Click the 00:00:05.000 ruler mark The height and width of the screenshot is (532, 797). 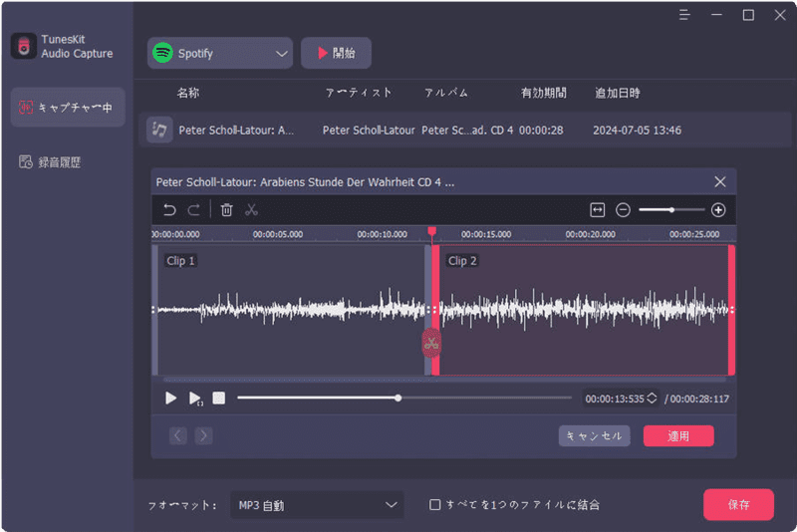[x=278, y=234]
